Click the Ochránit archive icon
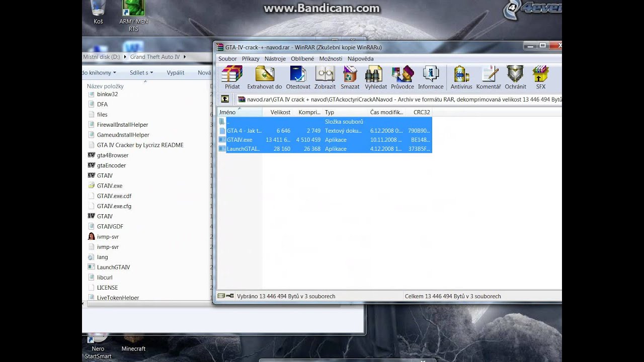Screen dimensions: 644x362 pos(515,77)
